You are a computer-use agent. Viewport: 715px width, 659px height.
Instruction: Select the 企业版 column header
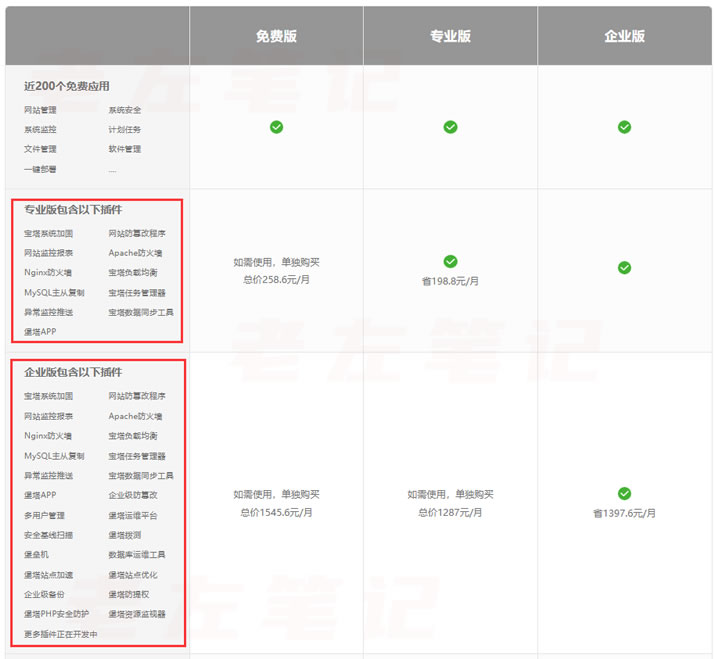click(624, 36)
